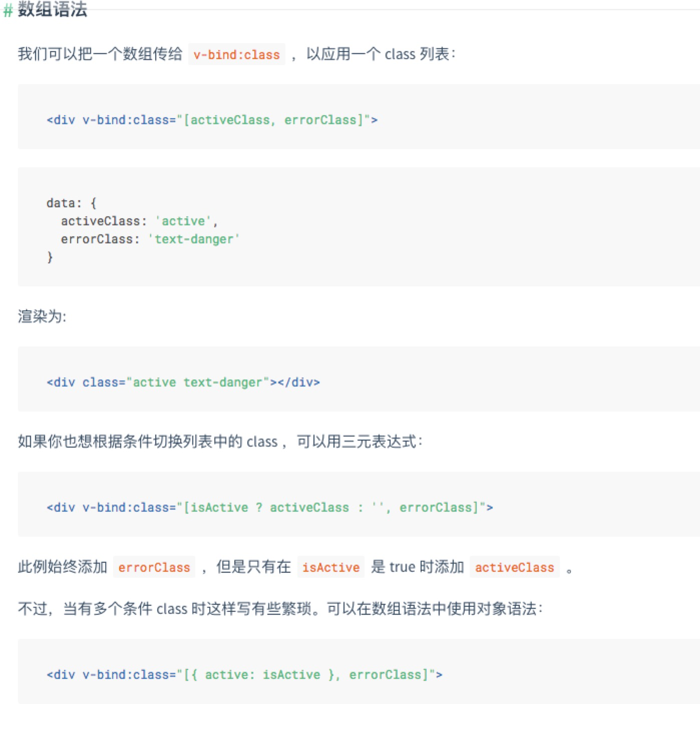The width and height of the screenshot is (700, 734).
Task: Click the paragraph mentioning 三元表达式
Action: click(220, 441)
